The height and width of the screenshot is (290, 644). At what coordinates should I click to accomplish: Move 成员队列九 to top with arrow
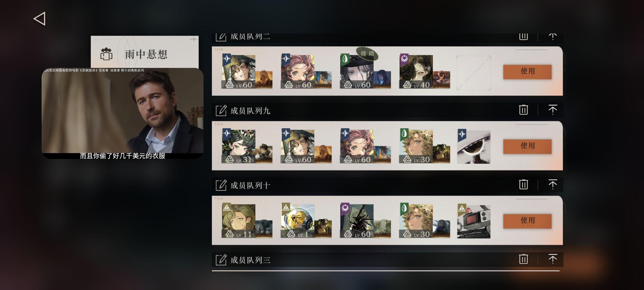(552, 110)
